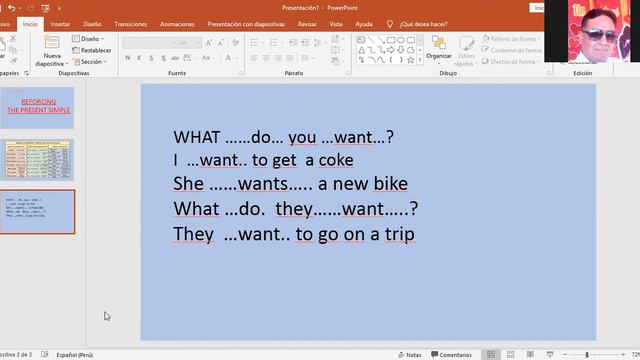
Task: Switch to Slide Sorter view icon
Action: (x=510, y=355)
